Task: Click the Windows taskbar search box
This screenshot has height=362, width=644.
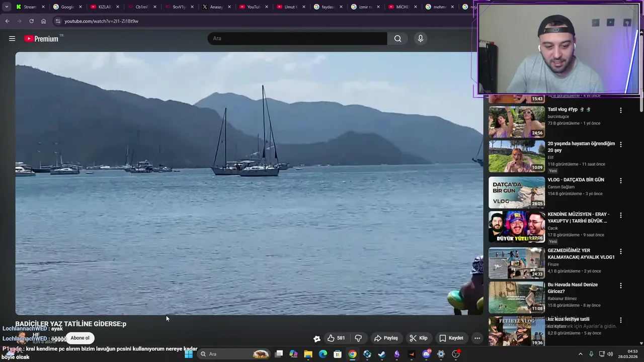Action: click(x=234, y=354)
